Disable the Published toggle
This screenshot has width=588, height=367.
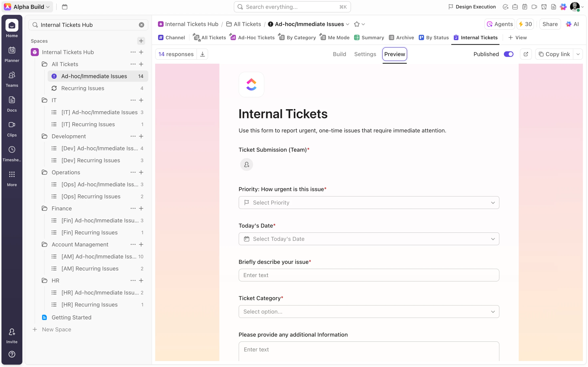click(508, 54)
